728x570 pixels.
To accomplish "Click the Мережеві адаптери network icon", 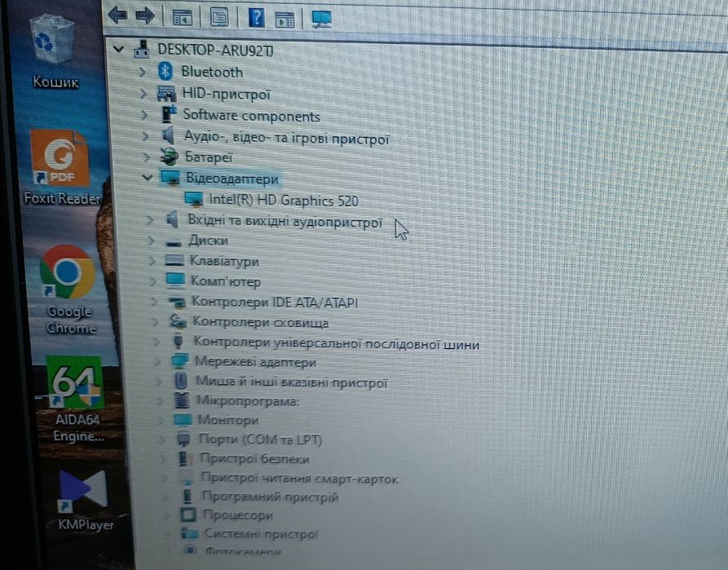I will click(179, 361).
